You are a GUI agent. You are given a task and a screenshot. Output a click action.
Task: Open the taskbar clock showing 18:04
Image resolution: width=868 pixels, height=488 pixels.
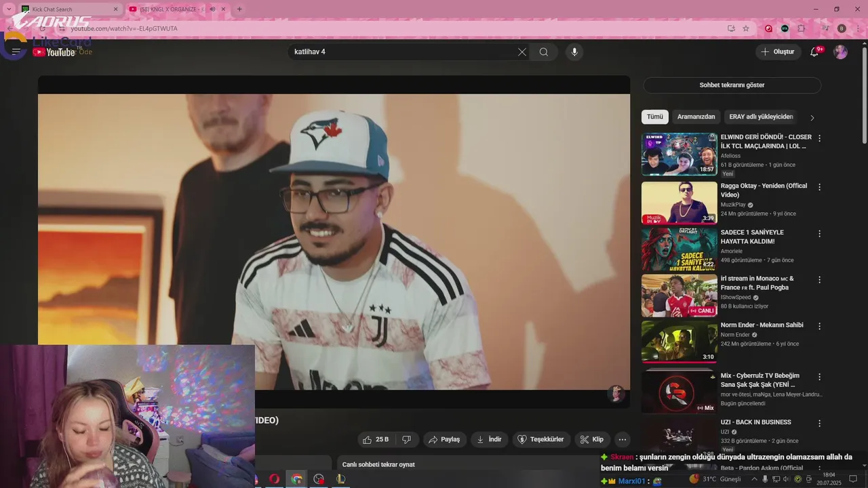click(x=829, y=479)
